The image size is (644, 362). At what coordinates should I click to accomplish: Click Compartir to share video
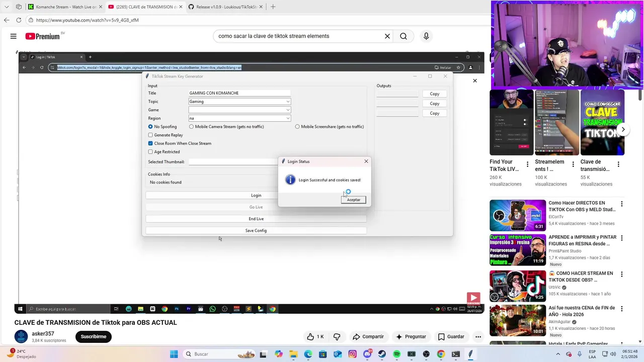pyautogui.click(x=368, y=337)
